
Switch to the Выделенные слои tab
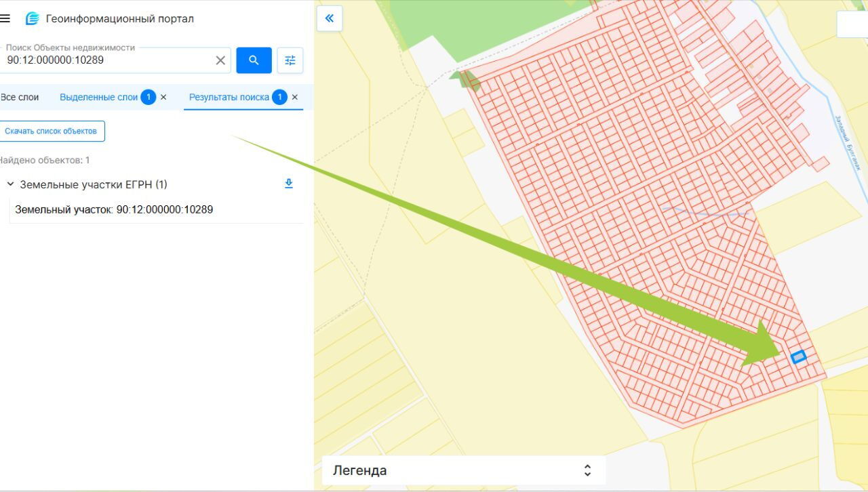pyautogui.click(x=99, y=97)
